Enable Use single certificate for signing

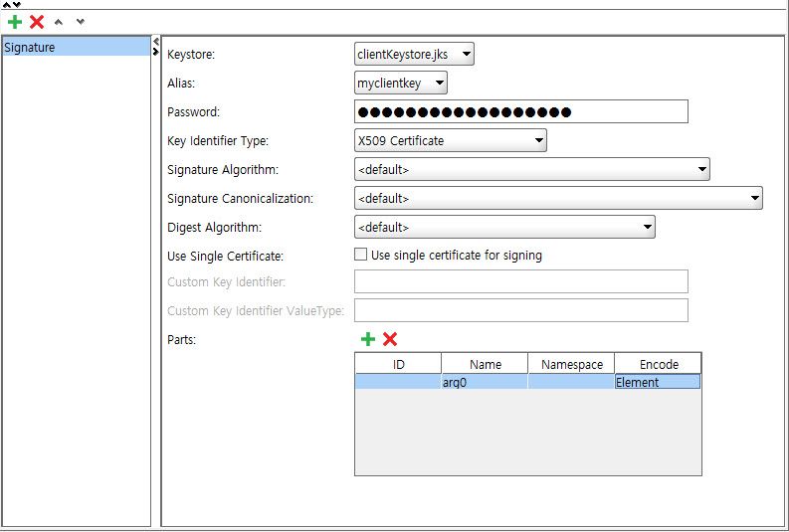click(x=361, y=255)
